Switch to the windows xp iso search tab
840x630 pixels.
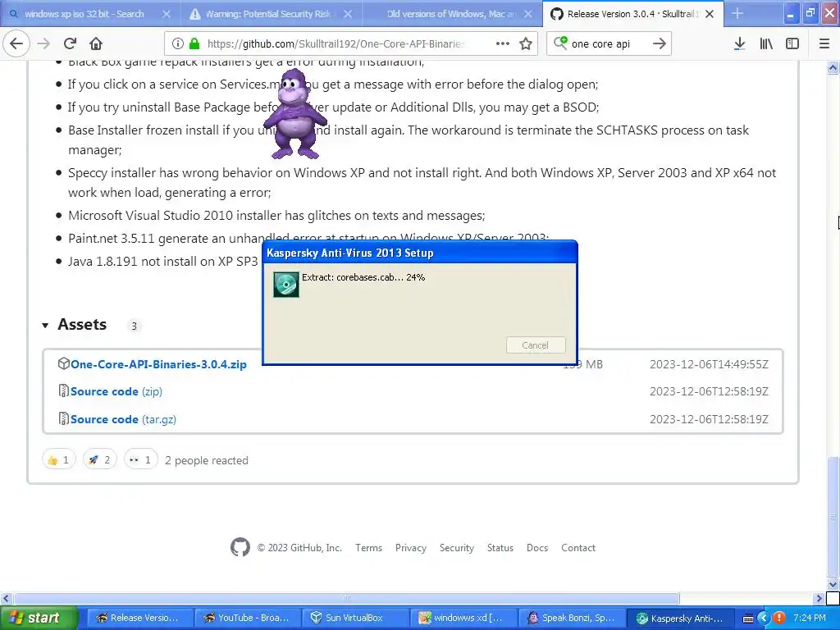pyautogui.click(x=84, y=14)
